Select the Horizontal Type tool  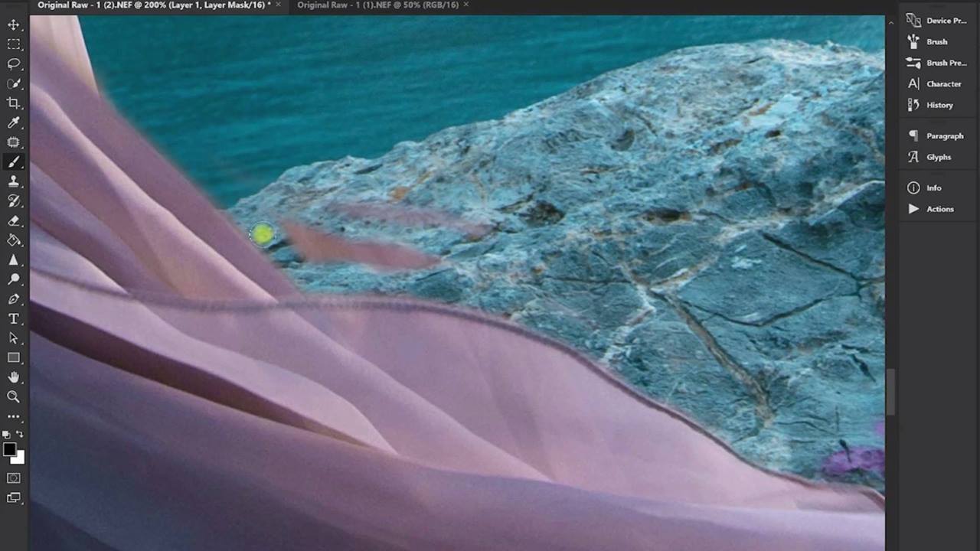14,319
